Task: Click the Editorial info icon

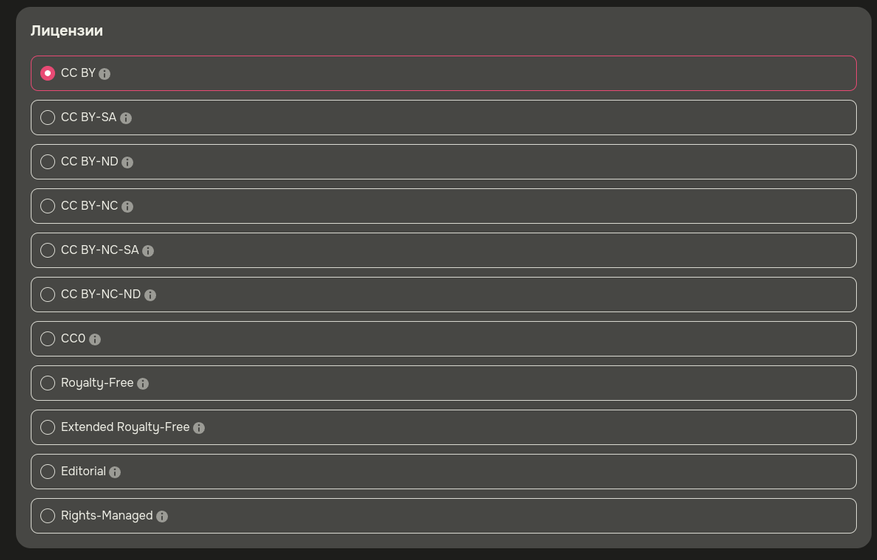Action: tap(115, 472)
